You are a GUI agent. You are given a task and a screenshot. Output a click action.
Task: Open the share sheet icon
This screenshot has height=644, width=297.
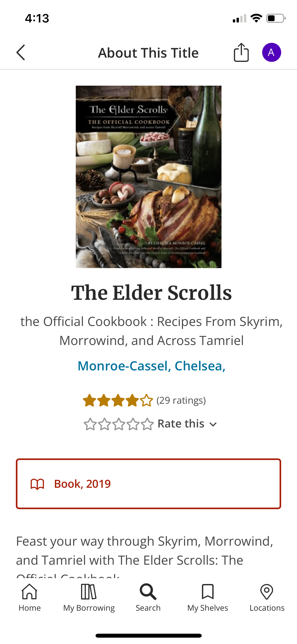coord(241,52)
